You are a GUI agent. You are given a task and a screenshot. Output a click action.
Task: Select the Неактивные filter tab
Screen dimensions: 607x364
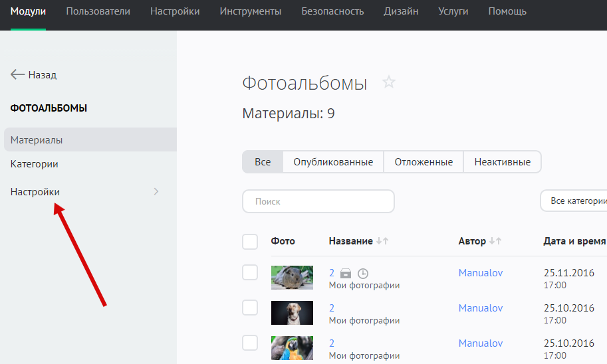[x=503, y=162]
